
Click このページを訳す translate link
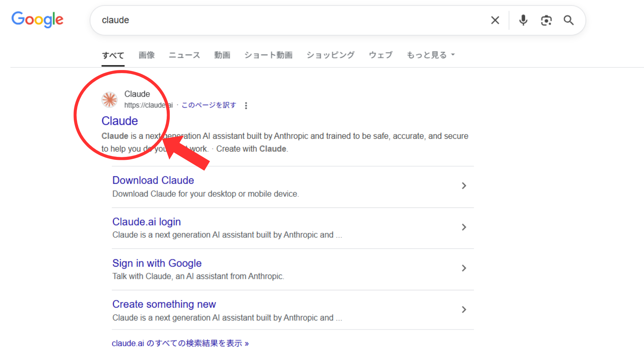[209, 105]
